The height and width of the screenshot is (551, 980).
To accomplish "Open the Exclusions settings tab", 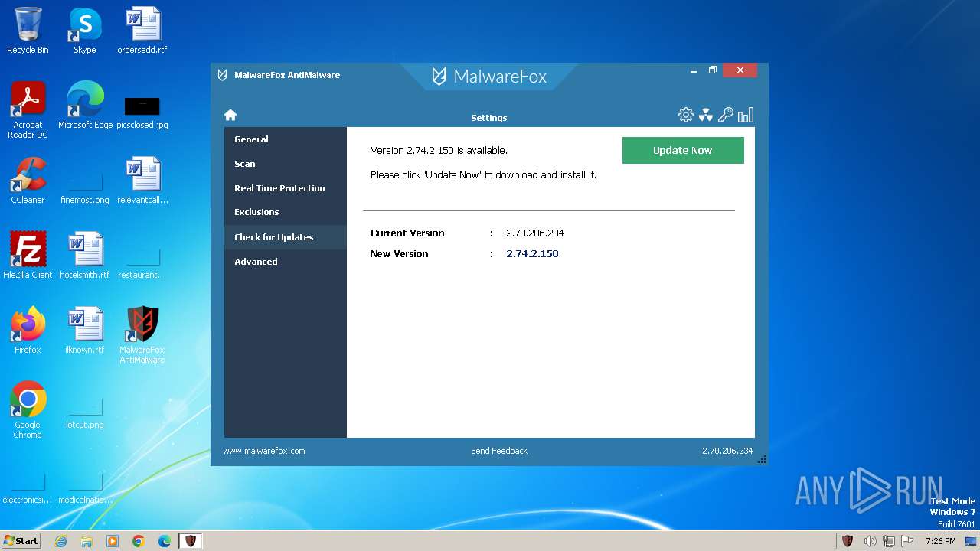I will point(286,212).
